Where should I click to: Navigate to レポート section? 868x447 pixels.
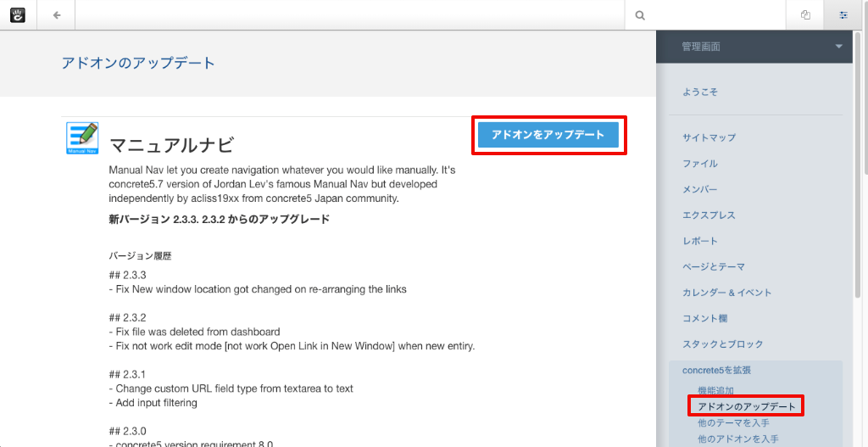coord(700,241)
